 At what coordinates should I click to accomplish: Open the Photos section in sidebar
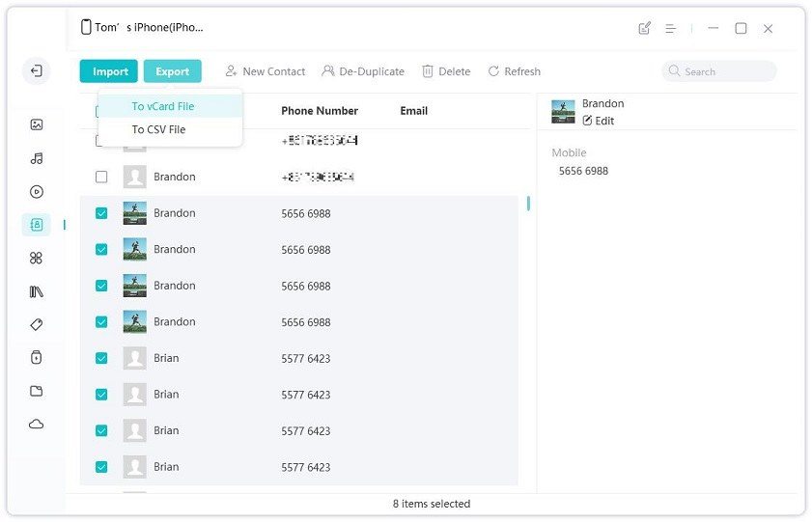tap(36, 124)
